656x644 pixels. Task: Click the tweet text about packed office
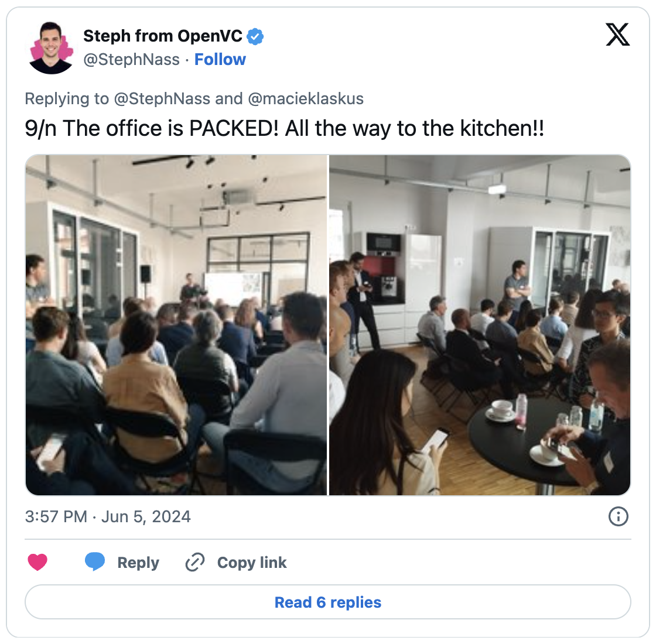[285, 128]
